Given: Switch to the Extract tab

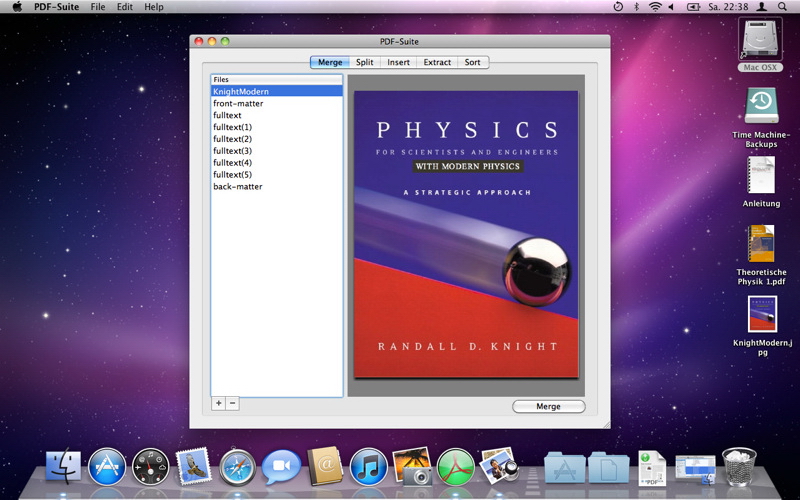Looking at the screenshot, I should (x=437, y=62).
